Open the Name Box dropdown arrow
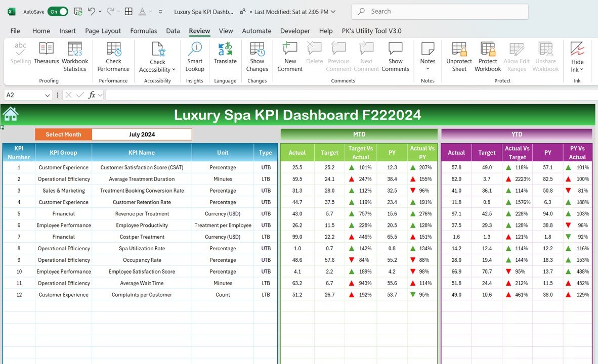The image size is (598, 364). [47, 95]
